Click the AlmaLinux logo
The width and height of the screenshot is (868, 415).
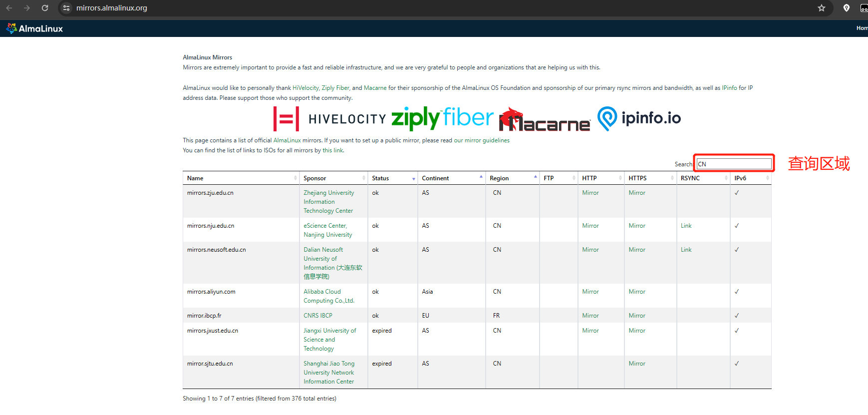point(34,28)
